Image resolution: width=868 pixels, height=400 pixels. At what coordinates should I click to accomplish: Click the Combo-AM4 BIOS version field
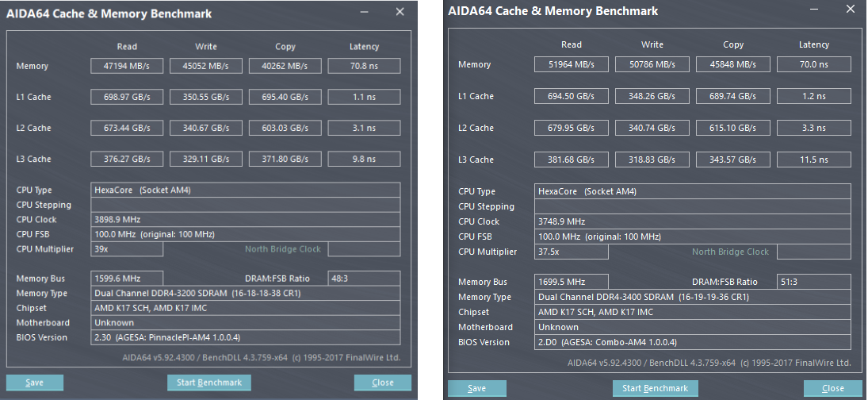point(692,342)
